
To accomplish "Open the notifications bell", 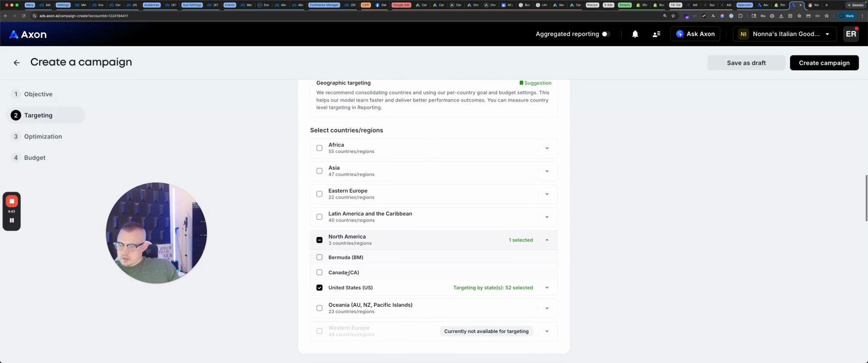I will [x=635, y=34].
